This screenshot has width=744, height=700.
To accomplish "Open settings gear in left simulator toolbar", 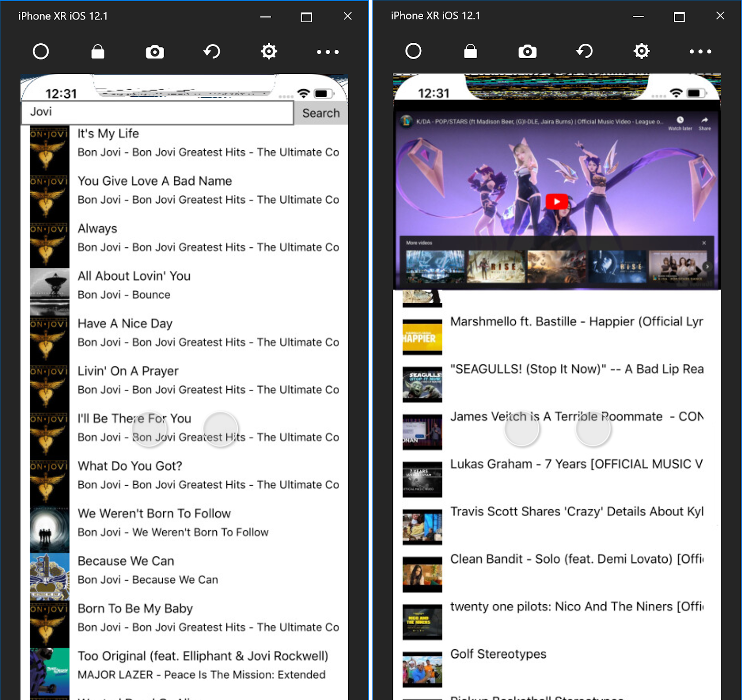I will coord(269,51).
